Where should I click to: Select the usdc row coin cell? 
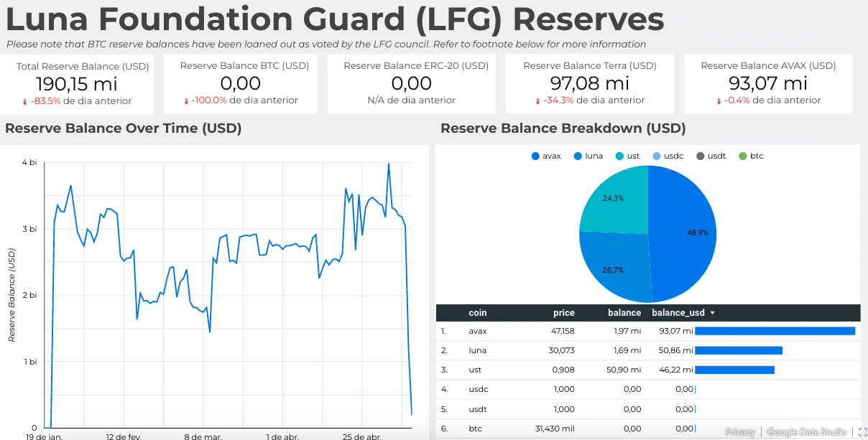(x=478, y=389)
